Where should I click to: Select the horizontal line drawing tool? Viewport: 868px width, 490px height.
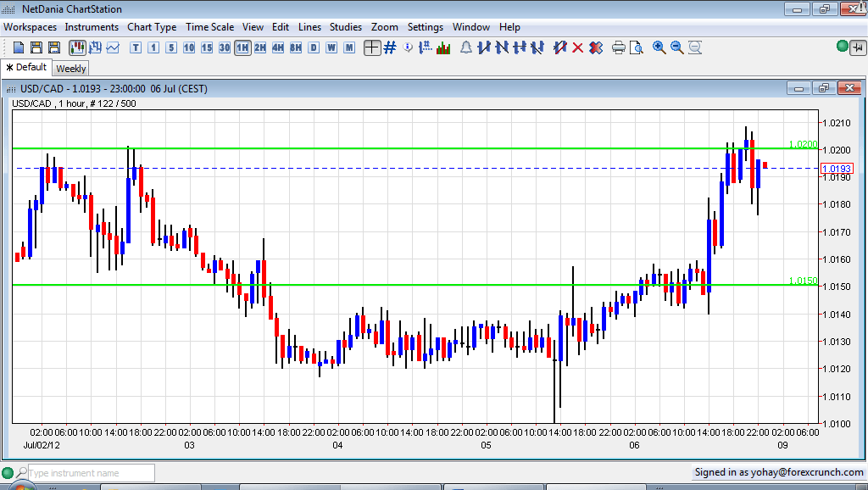[520, 47]
